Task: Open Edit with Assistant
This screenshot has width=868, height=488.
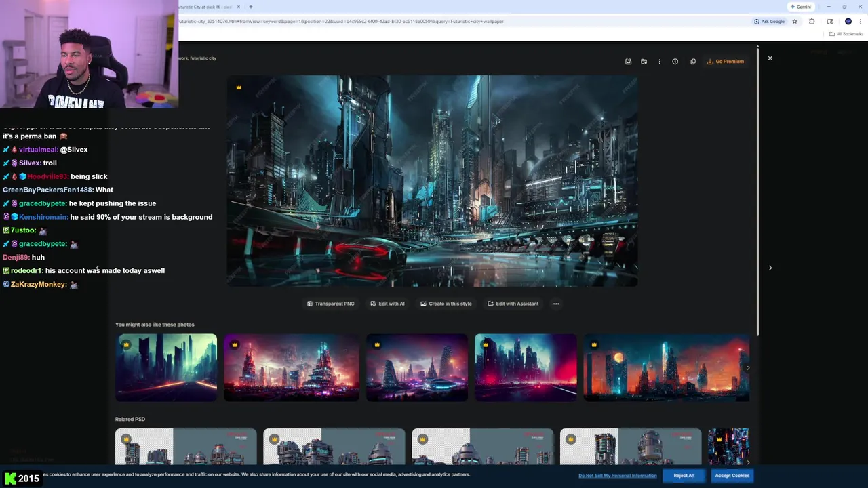Action: [x=513, y=304]
